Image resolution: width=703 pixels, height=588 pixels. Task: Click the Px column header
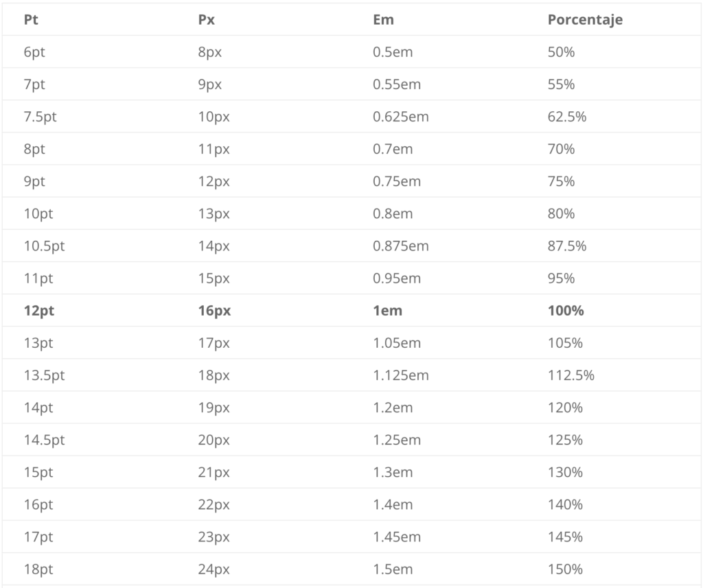click(x=207, y=20)
